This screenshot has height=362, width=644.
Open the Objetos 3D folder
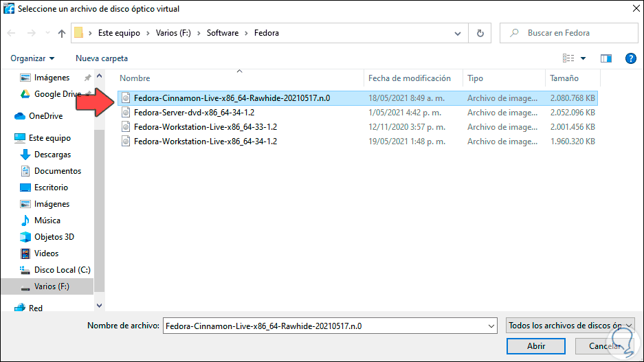[x=54, y=237]
